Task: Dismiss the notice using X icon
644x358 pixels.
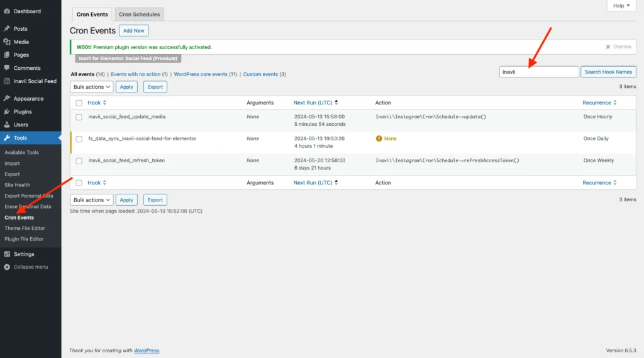Action: [608, 47]
